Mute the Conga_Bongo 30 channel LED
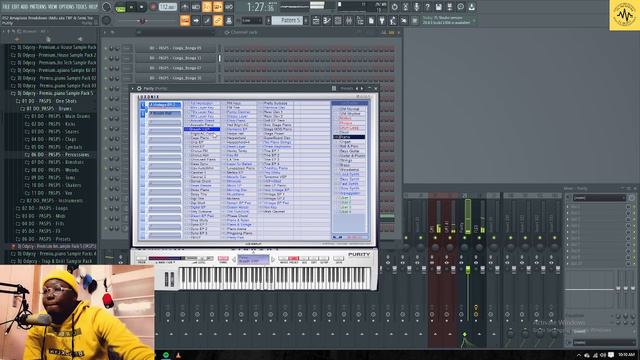 (x=105, y=78)
